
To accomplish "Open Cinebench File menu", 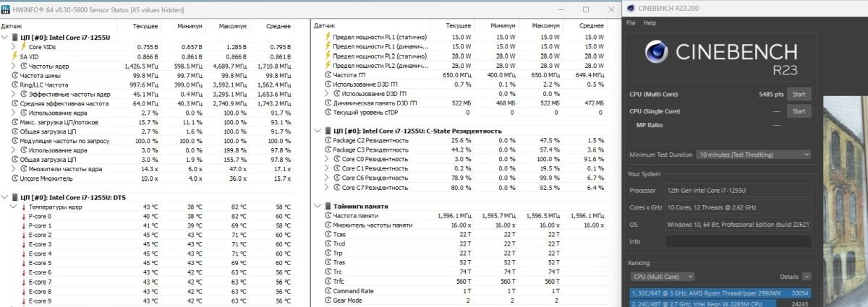I will click(631, 23).
